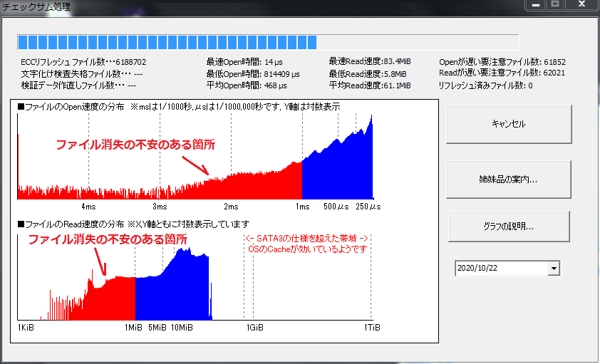
Task: Click the OSのCache note in Read graph
Action: point(306,249)
